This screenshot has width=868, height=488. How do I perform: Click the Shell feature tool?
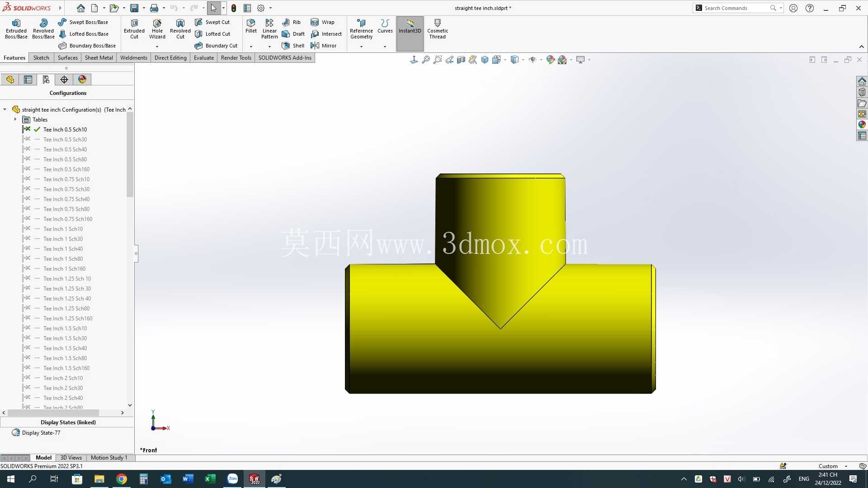coord(292,46)
